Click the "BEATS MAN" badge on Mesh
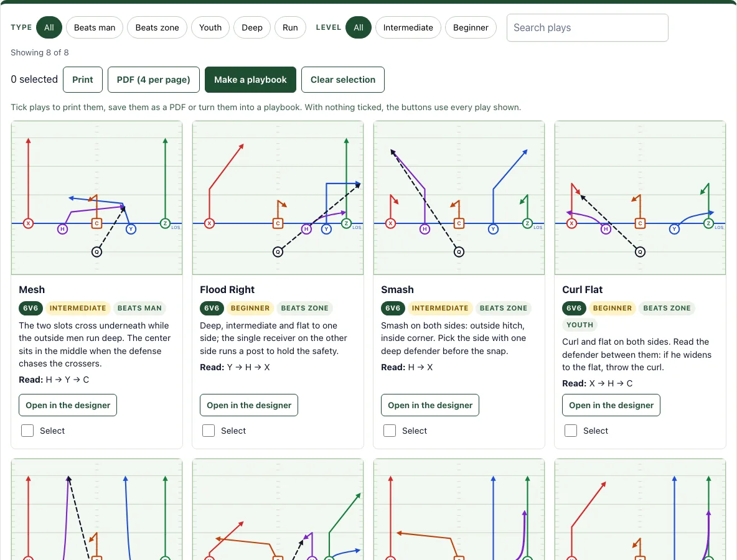737x560 pixels. [139, 308]
